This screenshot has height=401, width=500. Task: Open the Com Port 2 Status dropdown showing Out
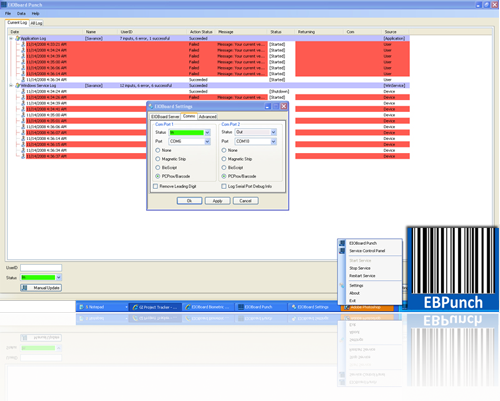[x=274, y=132]
